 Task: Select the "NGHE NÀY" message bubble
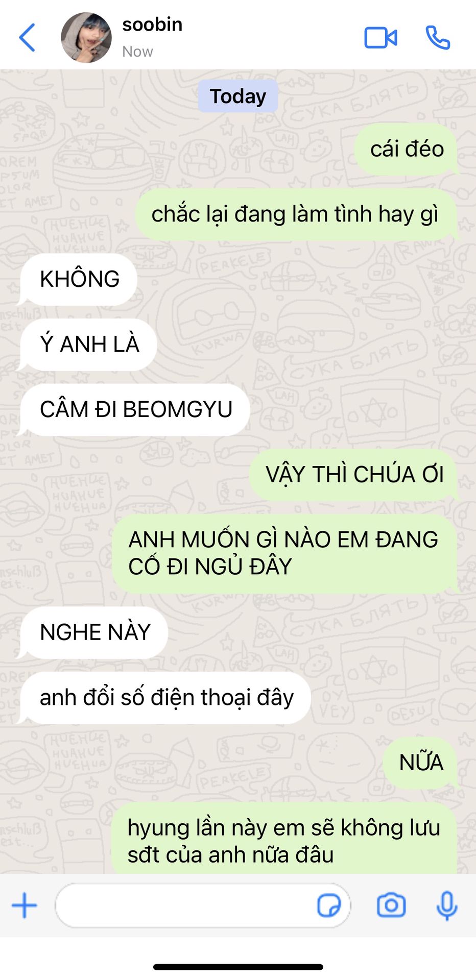(94, 632)
